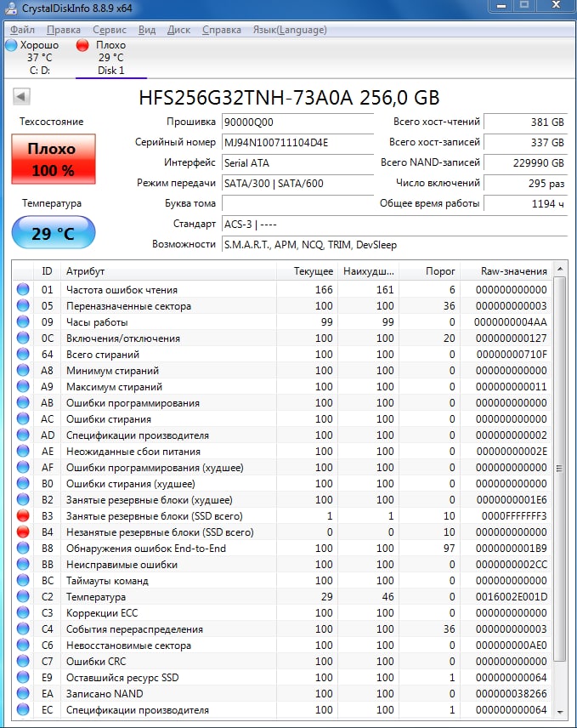Click the status icon for Минимум стираний
The image size is (577, 728).
point(23,371)
